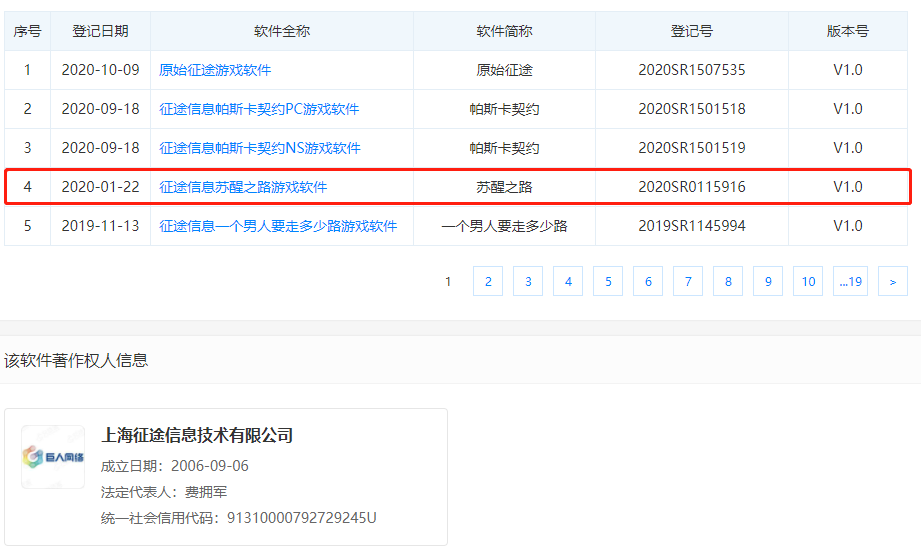Go to page 9
The image size is (921, 548).
pyautogui.click(x=768, y=281)
